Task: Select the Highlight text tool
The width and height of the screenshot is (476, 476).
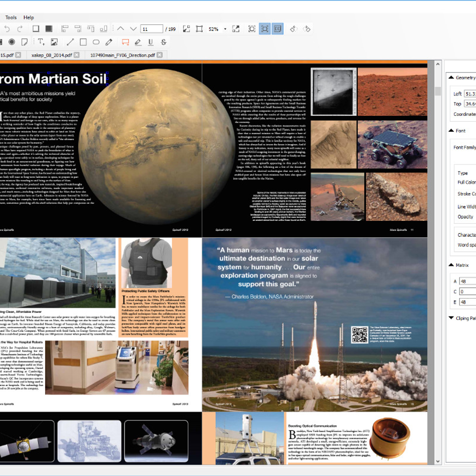Action: (138, 42)
